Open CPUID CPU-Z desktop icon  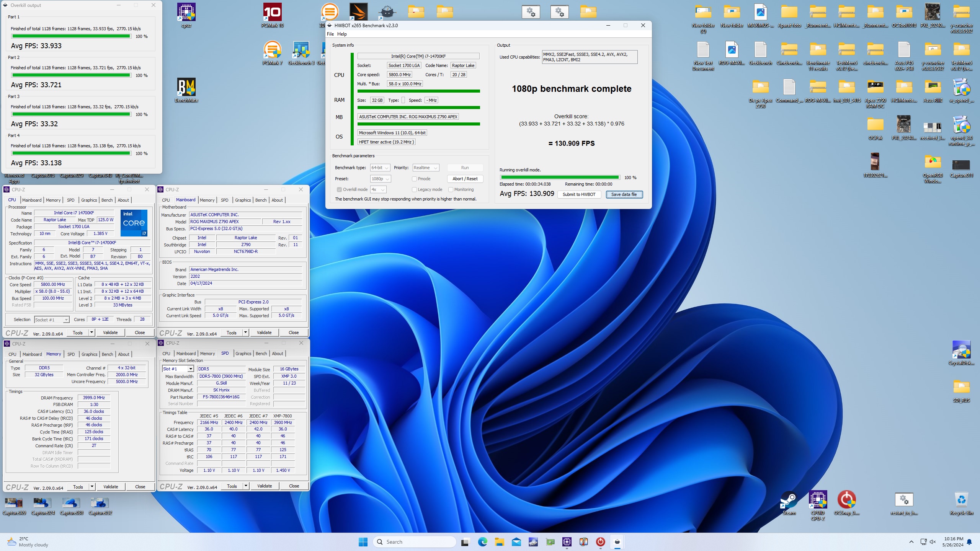point(818,505)
